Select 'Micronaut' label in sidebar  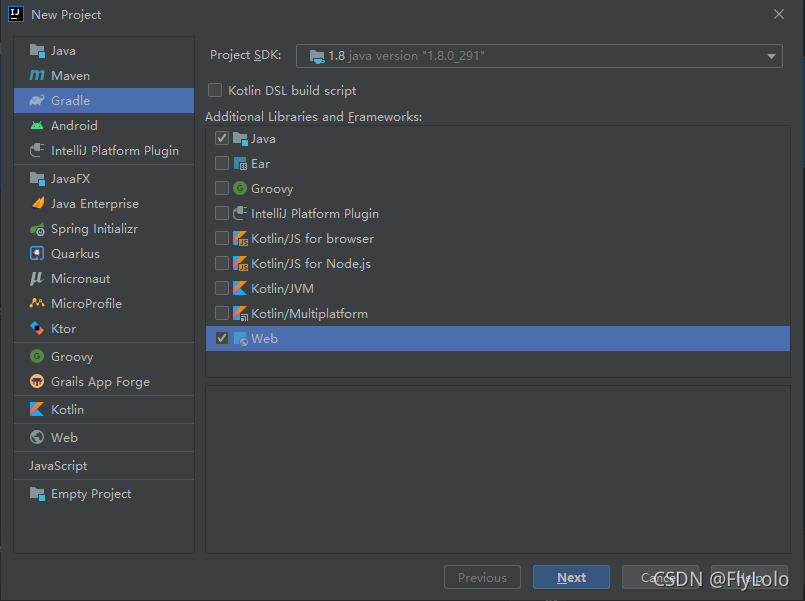click(x=81, y=279)
